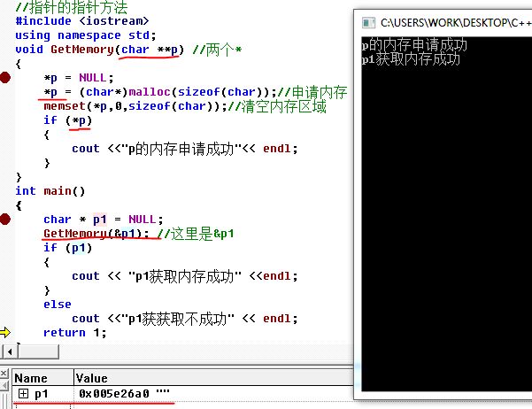Click the 'if (*p)' statement

tap(67, 120)
